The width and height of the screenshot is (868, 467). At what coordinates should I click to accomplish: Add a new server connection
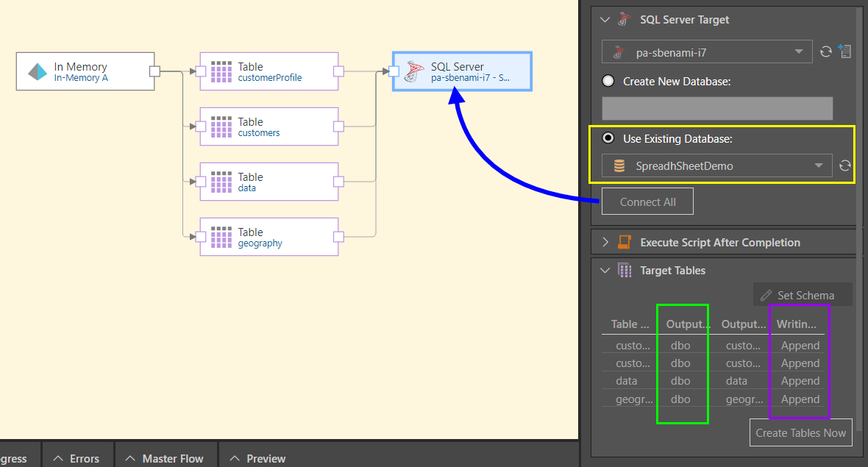[845, 51]
